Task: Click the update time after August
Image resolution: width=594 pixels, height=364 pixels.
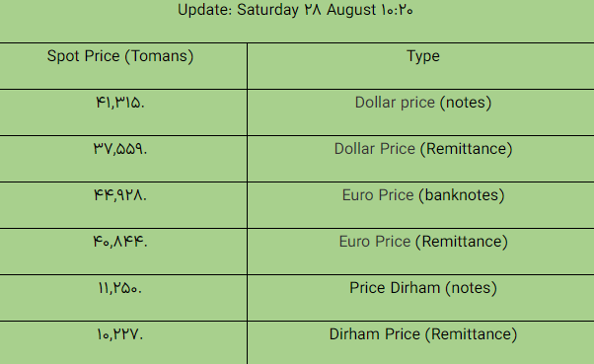Action: click(x=397, y=10)
